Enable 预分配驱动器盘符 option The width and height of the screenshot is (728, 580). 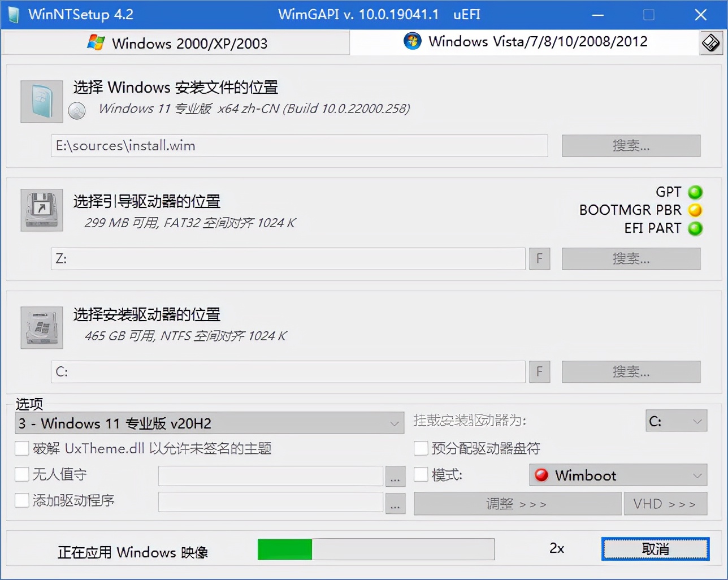421,448
